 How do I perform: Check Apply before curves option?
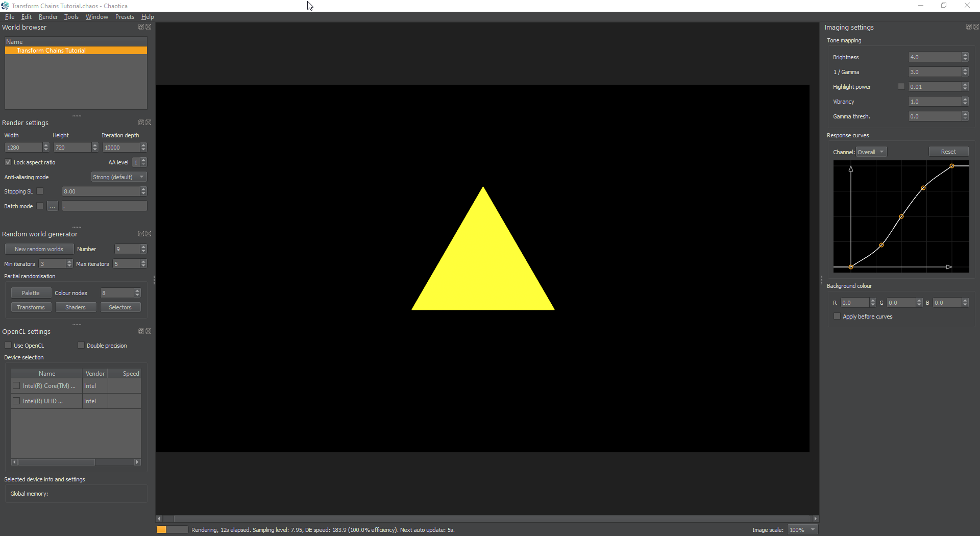[x=837, y=316]
